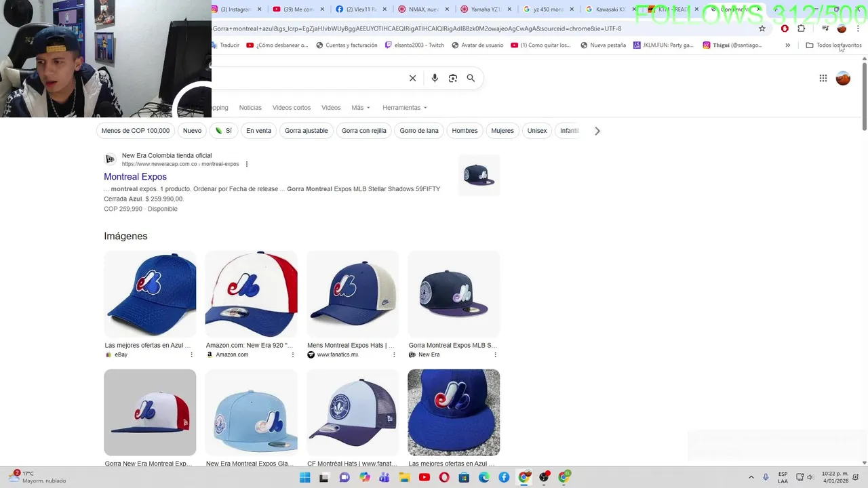Screen dimensions: 868x488
Task: Open Facebook app from the taskbar
Action: point(504,478)
